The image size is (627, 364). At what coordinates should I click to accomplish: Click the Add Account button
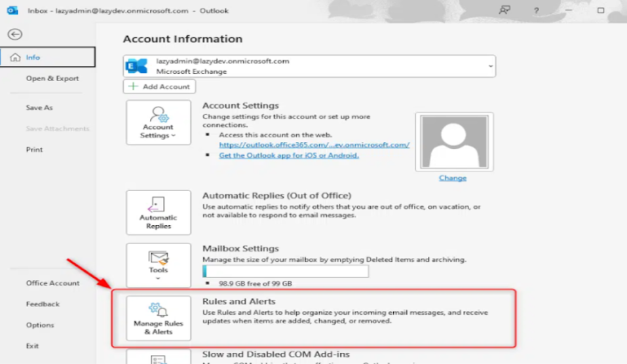click(x=159, y=86)
